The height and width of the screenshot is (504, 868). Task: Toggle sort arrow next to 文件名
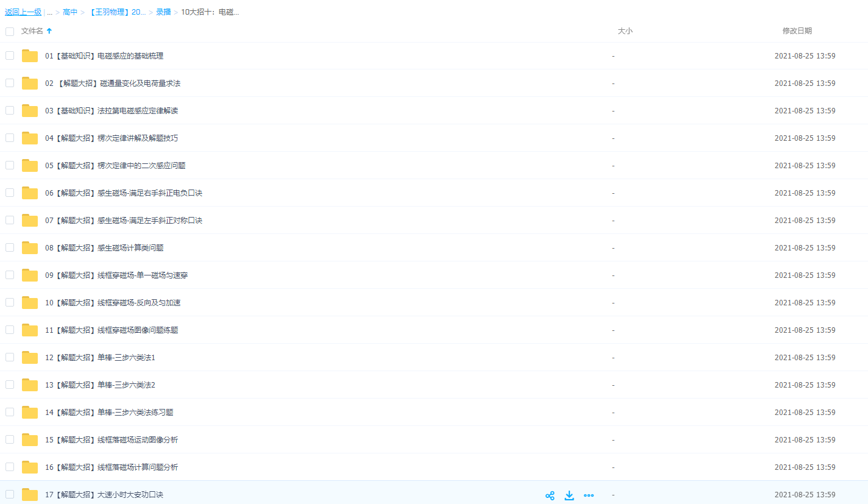tap(49, 31)
